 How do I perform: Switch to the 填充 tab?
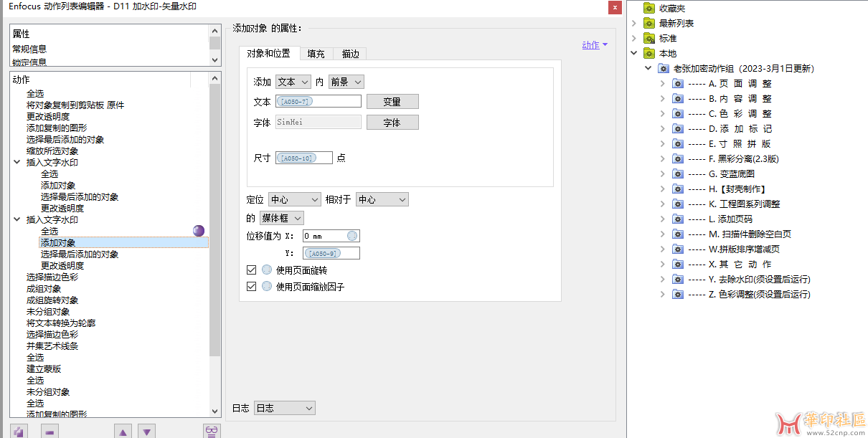[x=316, y=54]
